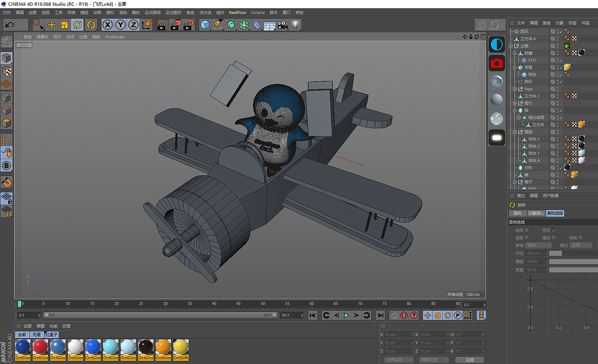Viewport: 598px width, 364px height.
Task: Select the Rotate tool
Action: [x=77, y=25]
